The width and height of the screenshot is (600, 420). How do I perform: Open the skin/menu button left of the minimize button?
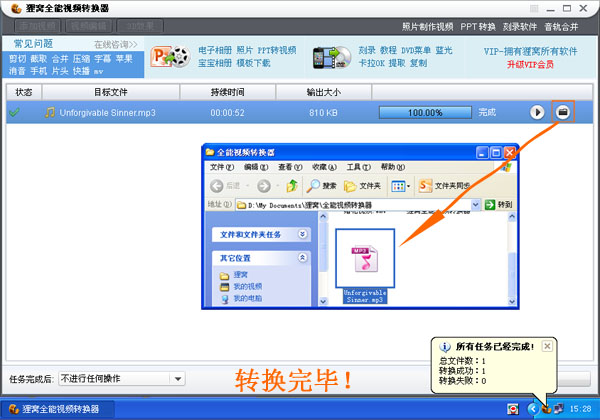coord(534,8)
